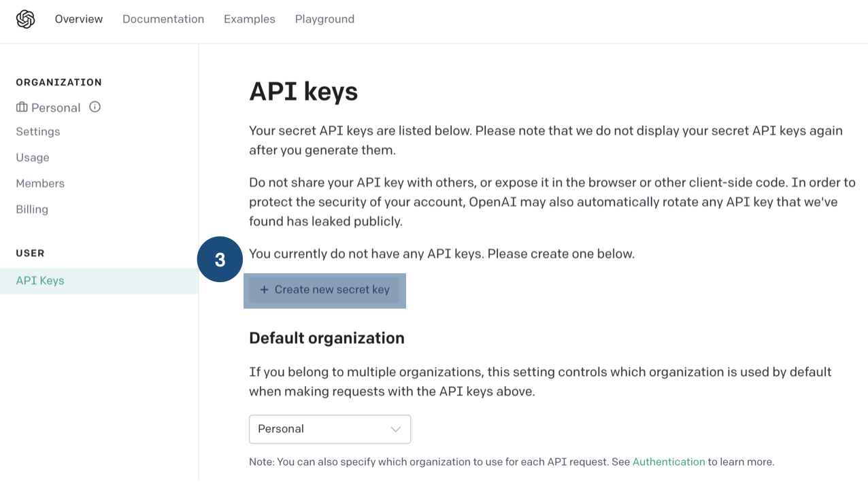Click the organization briefcase icon beside Personal
868x484 pixels.
point(20,107)
